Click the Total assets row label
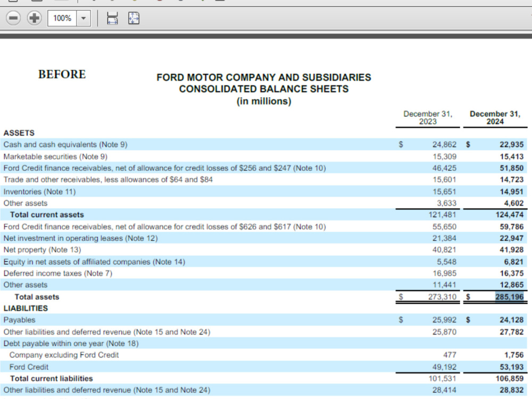The height and width of the screenshot is (399, 532). (x=37, y=297)
